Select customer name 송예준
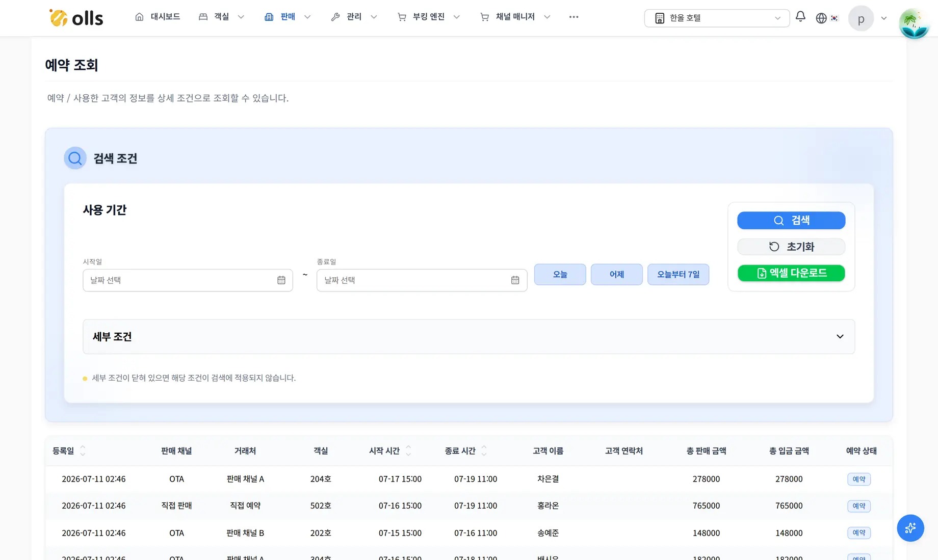Viewport: 938px width, 560px height. 548,533
